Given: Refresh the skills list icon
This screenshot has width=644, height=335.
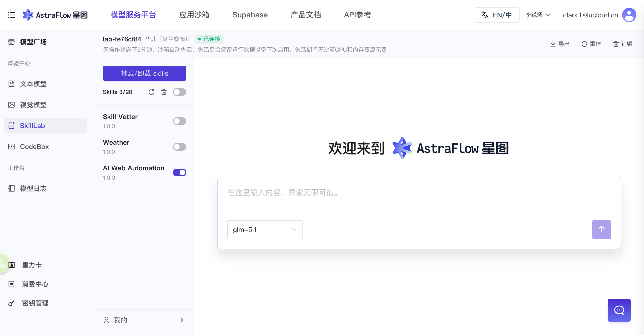Looking at the screenshot, I should [x=151, y=92].
